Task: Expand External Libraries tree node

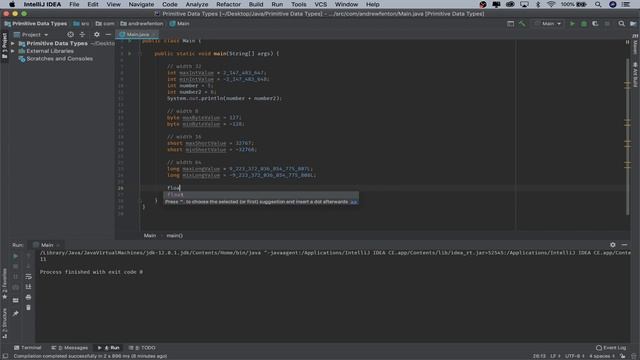Action: 13,51
